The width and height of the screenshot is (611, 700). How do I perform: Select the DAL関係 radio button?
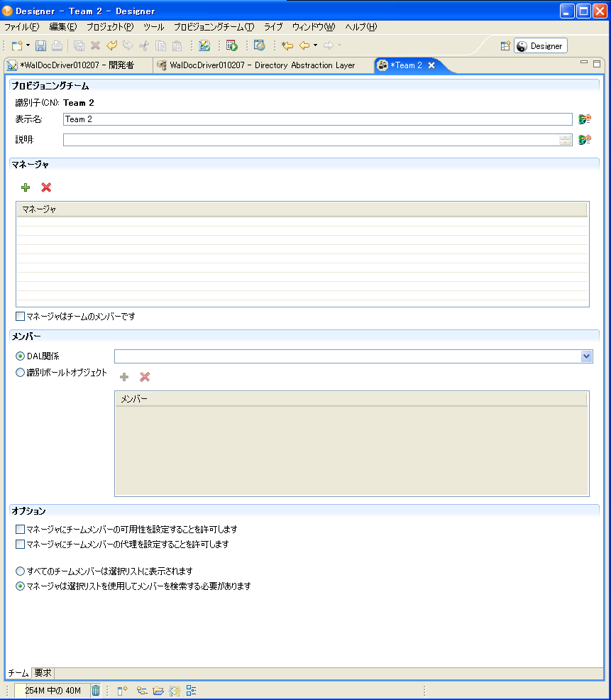20,356
